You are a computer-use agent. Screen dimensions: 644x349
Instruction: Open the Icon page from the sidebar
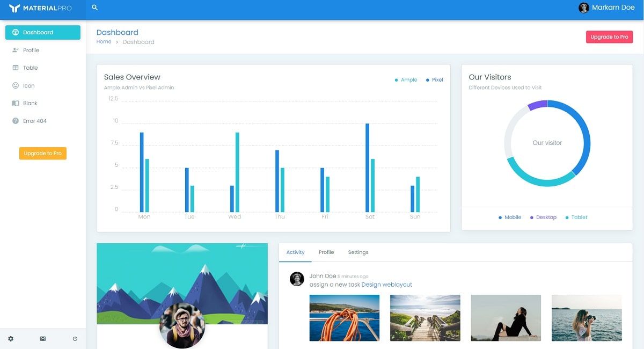coord(28,85)
